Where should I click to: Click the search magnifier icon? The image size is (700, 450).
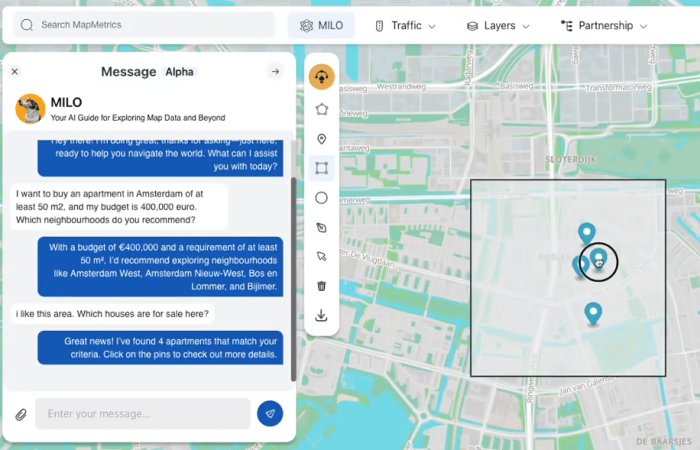coord(27,25)
